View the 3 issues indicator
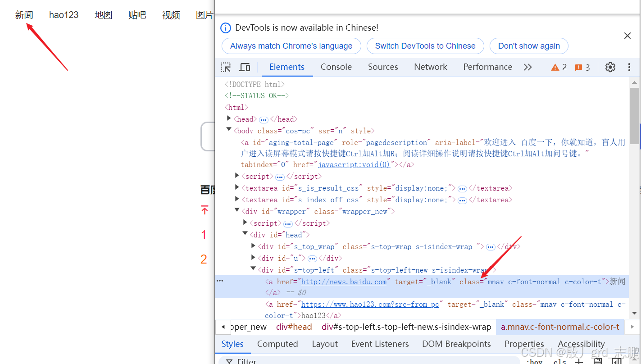The height and width of the screenshot is (364, 641). click(582, 67)
